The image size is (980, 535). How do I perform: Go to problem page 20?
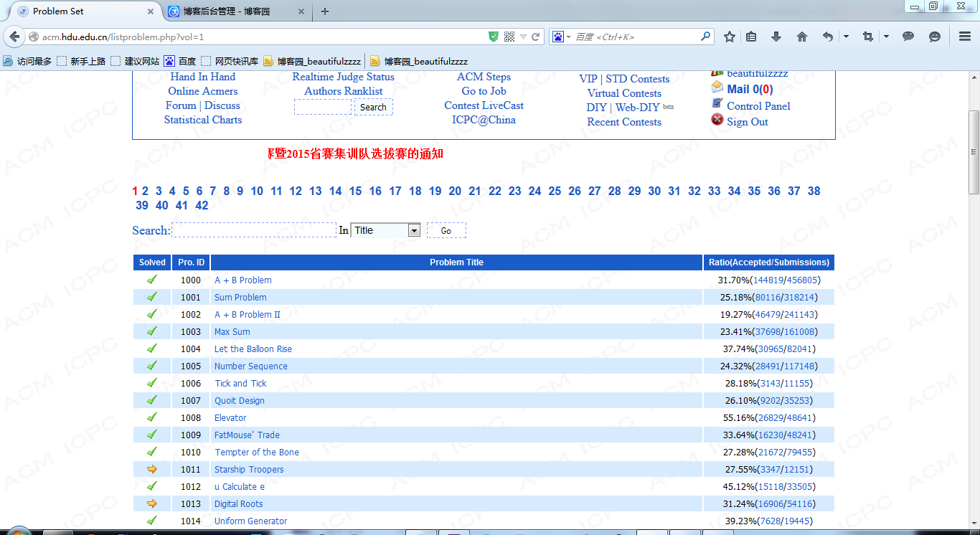click(455, 191)
